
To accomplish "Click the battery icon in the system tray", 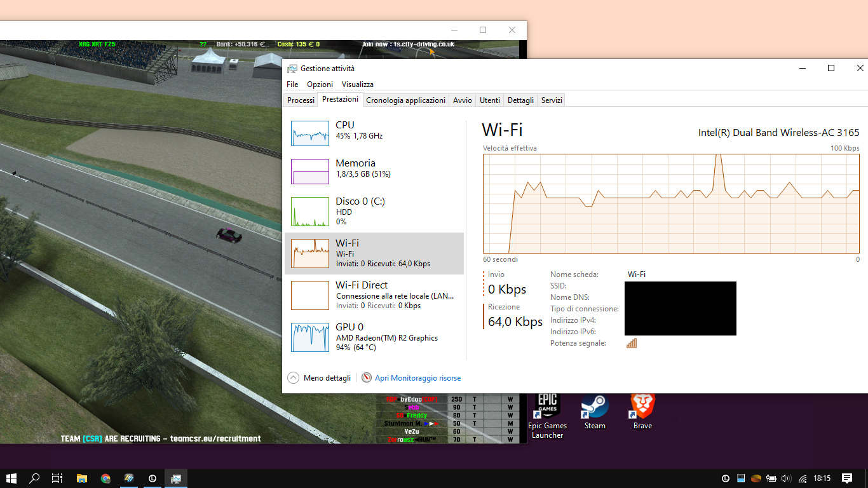I will 771,478.
